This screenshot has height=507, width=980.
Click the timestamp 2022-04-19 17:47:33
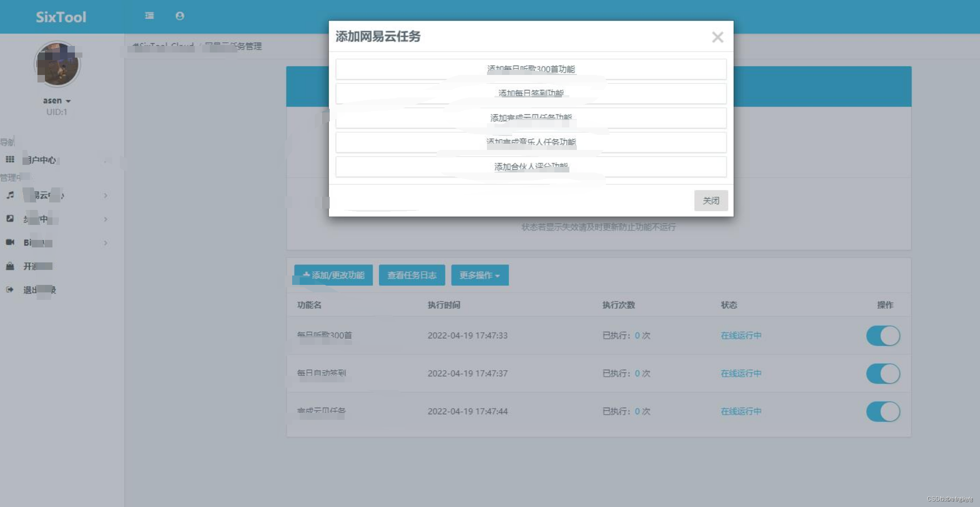(x=467, y=336)
